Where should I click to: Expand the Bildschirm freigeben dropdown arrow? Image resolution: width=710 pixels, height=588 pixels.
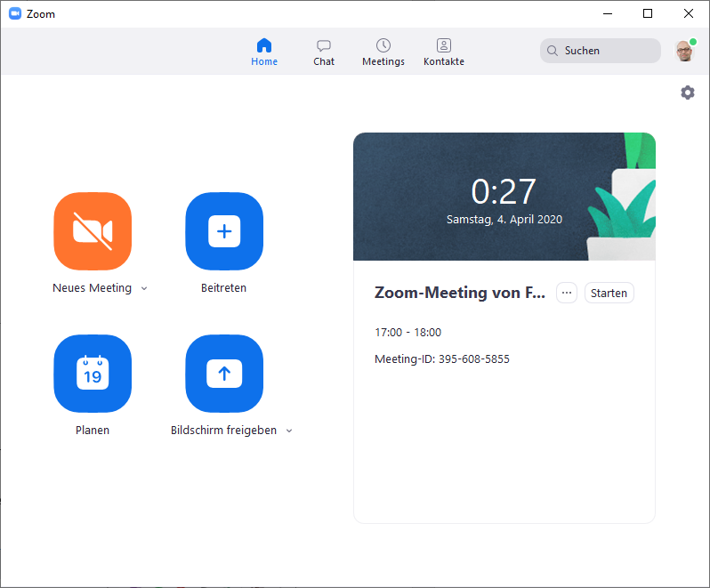click(289, 431)
